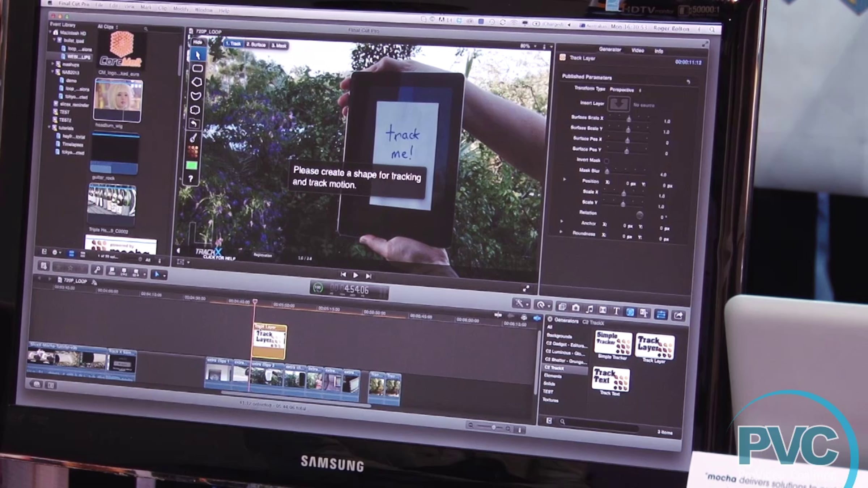Switch event browser to list view

coord(83,255)
